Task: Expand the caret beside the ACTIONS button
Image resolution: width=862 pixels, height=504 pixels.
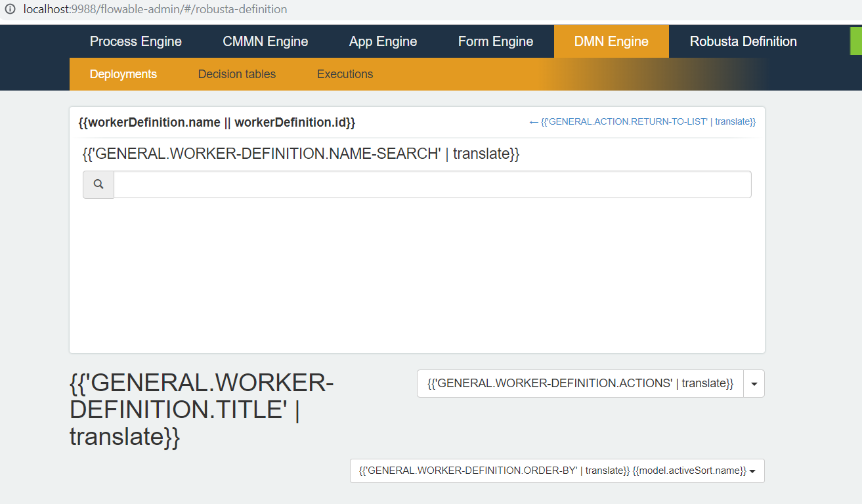Action: (x=754, y=384)
